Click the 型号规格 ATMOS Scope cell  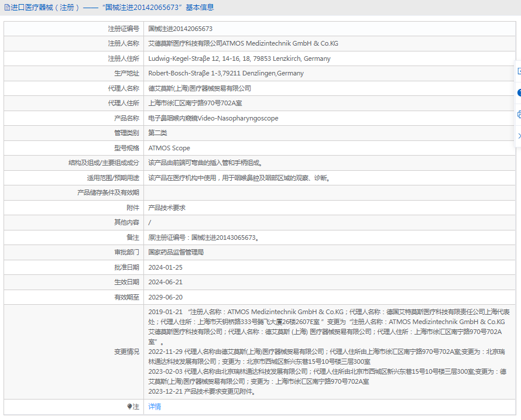(x=171, y=148)
